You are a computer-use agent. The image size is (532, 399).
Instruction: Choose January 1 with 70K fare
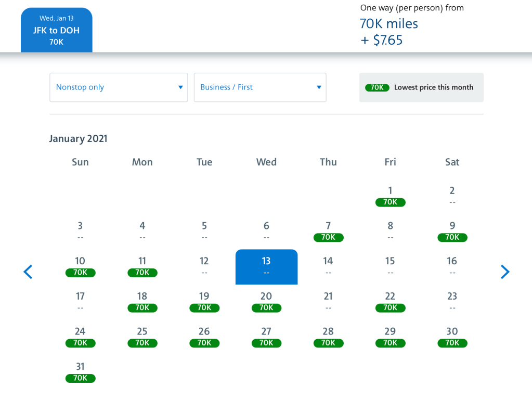click(390, 196)
